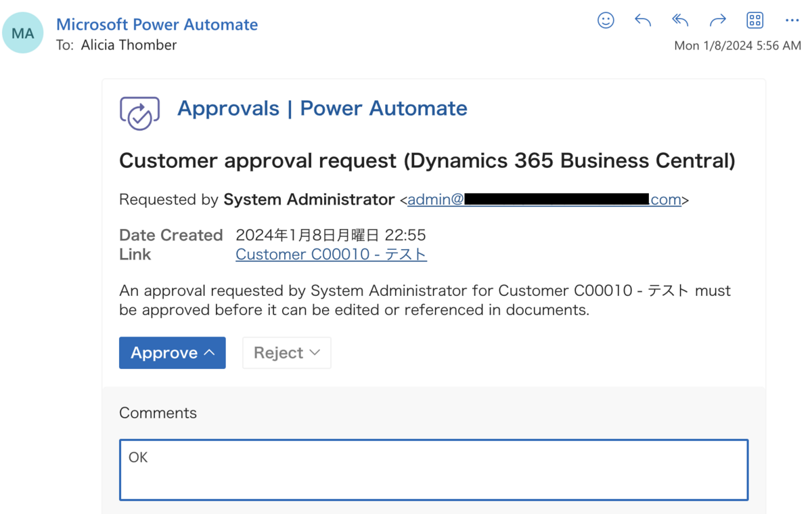This screenshot has width=812, height=514.
Task: Click the Approvals Power Automate logo
Action: pos(139,112)
